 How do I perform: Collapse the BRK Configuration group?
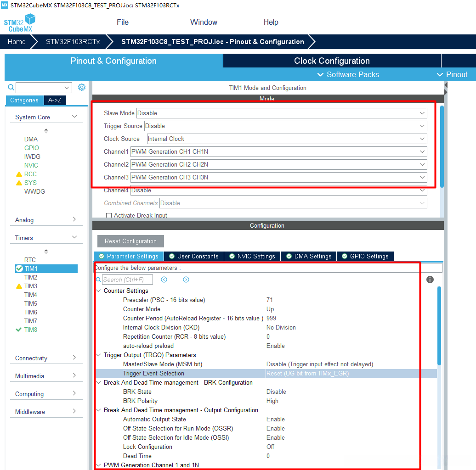(x=99, y=382)
